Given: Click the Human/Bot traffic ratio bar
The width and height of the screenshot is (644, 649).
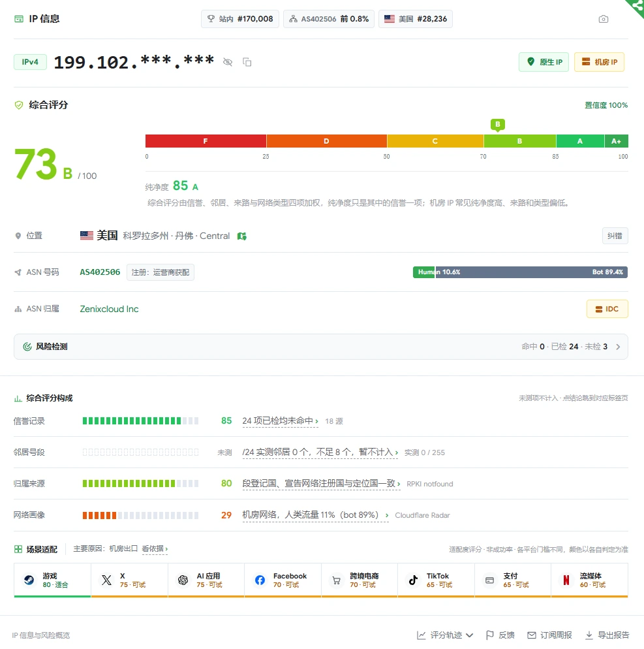Looking at the screenshot, I should point(520,272).
